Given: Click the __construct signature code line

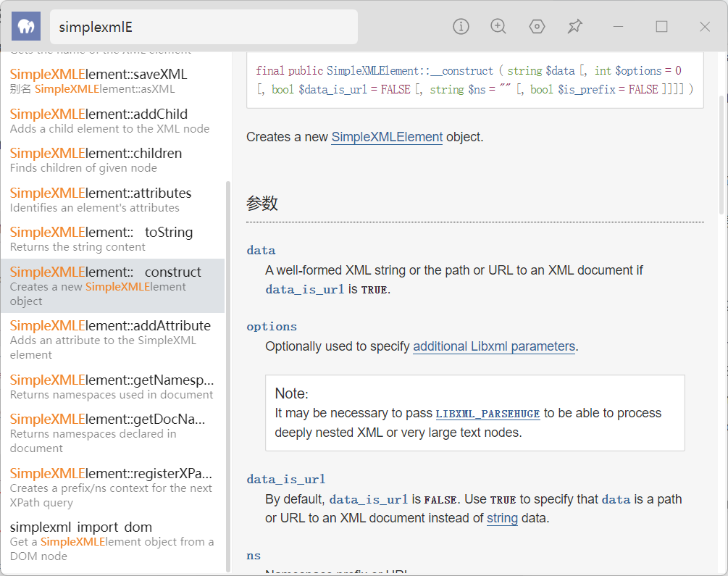Looking at the screenshot, I should coord(474,80).
